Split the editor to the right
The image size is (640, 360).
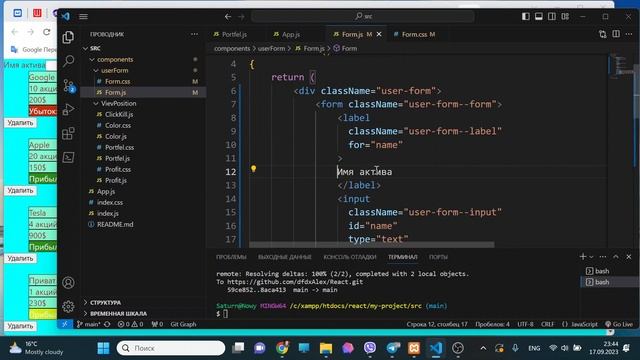click(x=616, y=34)
